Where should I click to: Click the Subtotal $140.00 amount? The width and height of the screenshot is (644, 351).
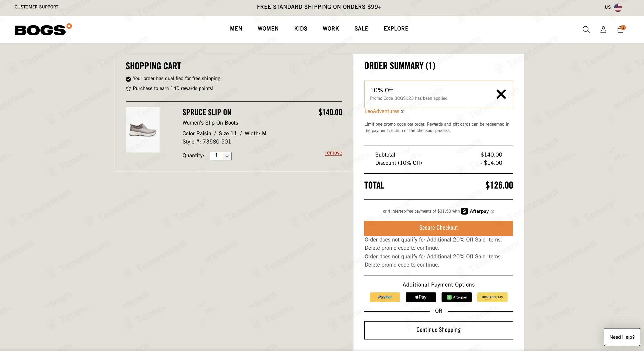point(491,155)
